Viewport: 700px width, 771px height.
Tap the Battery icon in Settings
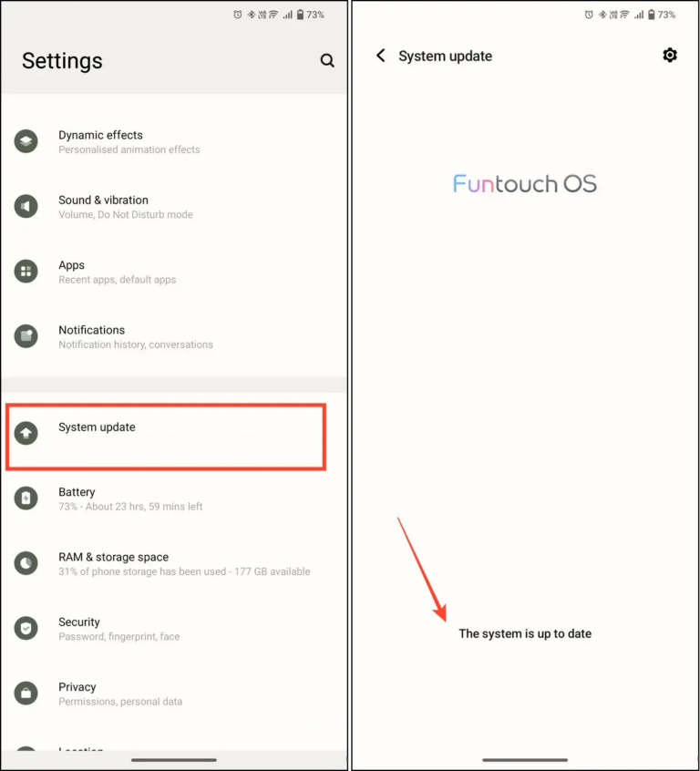[x=26, y=498]
